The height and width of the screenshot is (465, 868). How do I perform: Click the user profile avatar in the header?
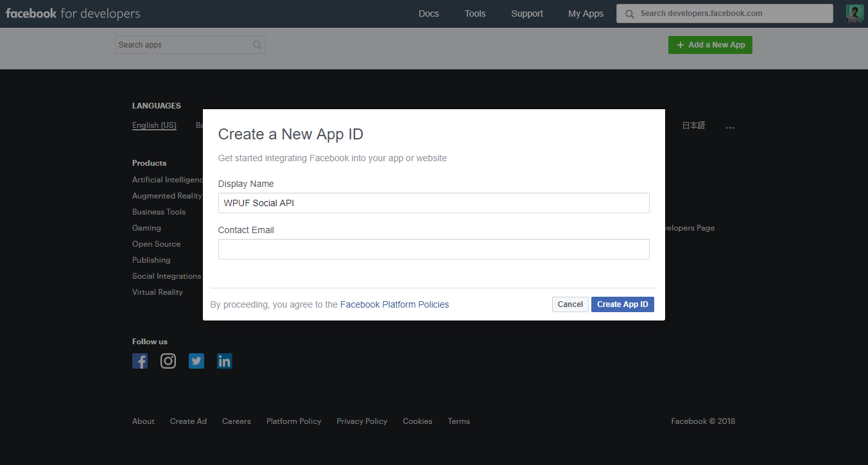point(855,13)
